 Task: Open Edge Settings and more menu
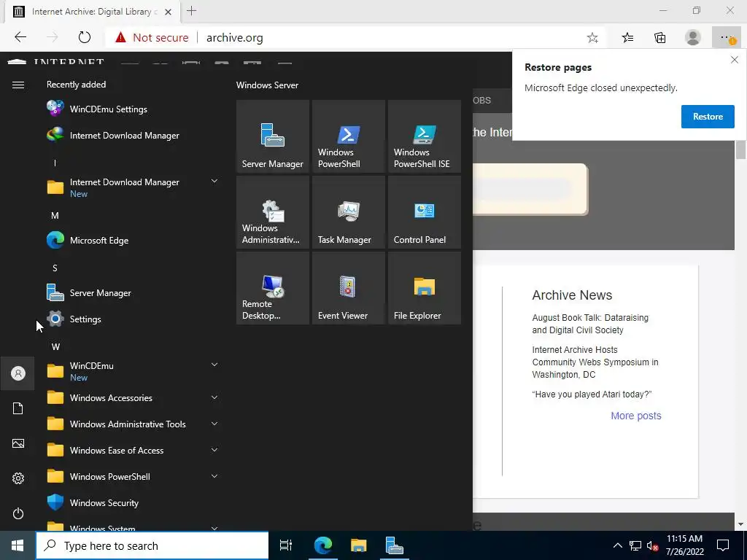727,38
